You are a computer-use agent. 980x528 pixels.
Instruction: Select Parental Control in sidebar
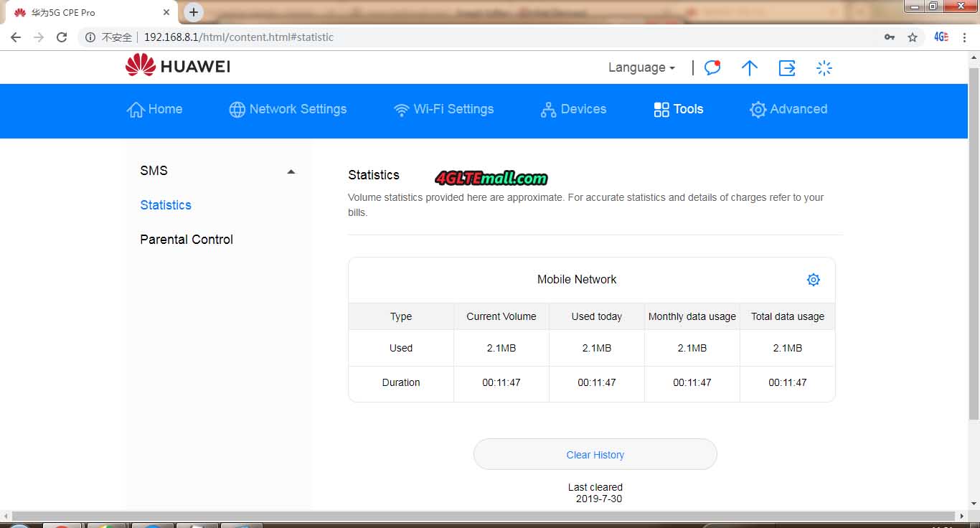click(x=187, y=240)
